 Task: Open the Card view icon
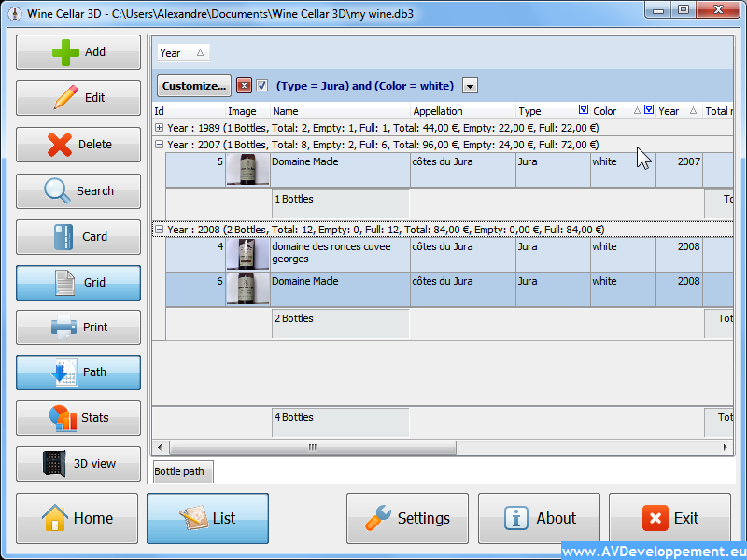point(64,236)
